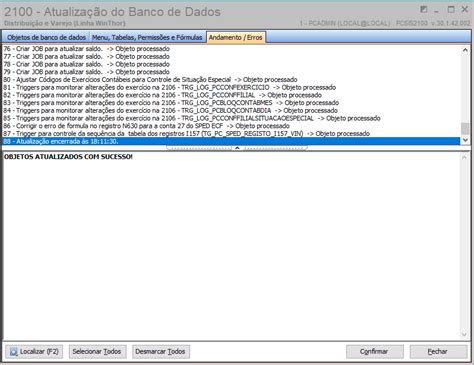Open the Objetos de banco de dados tab

[46, 37]
